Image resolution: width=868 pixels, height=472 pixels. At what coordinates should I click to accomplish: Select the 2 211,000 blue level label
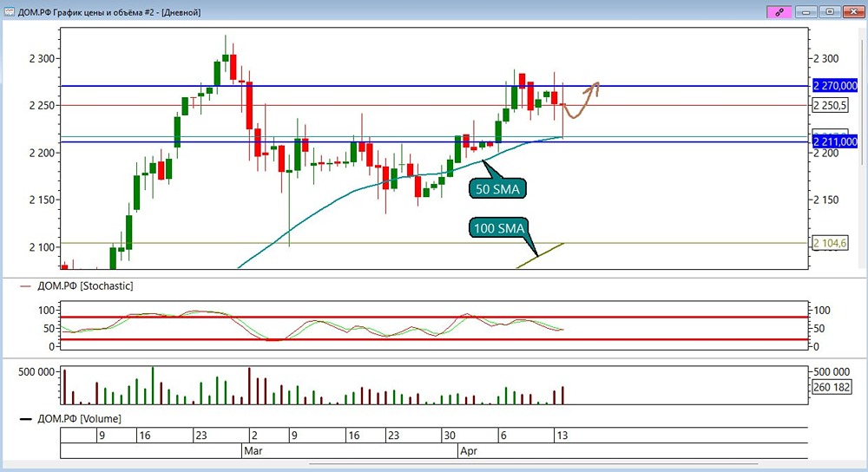[x=835, y=142]
